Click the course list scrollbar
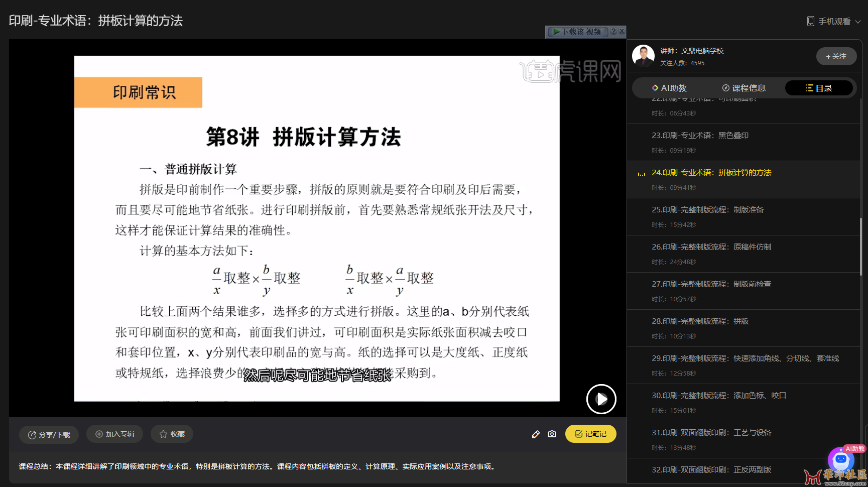The image size is (868, 487). (x=861, y=247)
